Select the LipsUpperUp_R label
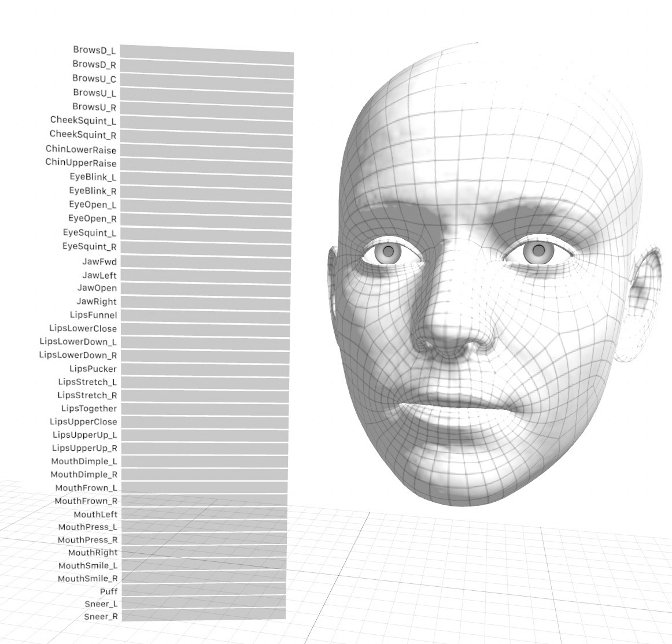 coord(85,448)
